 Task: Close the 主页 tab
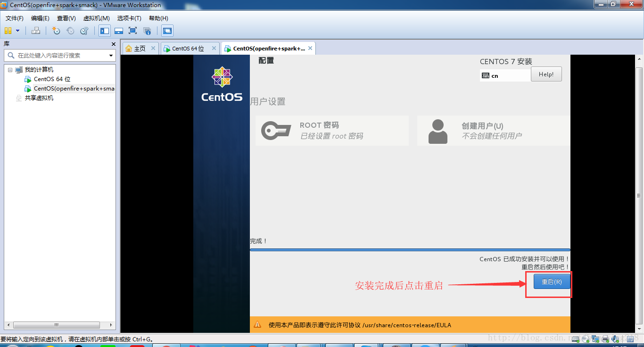[x=153, y=48]
